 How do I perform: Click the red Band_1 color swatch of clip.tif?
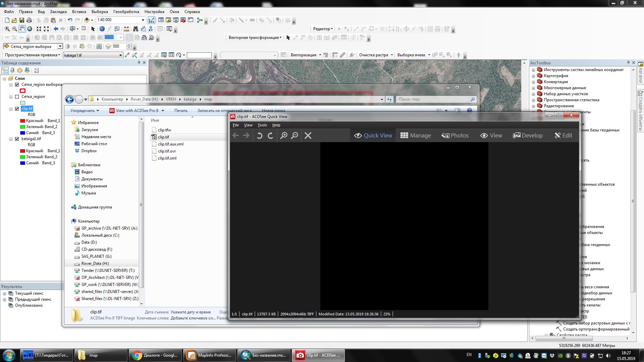tap(22, 121)
